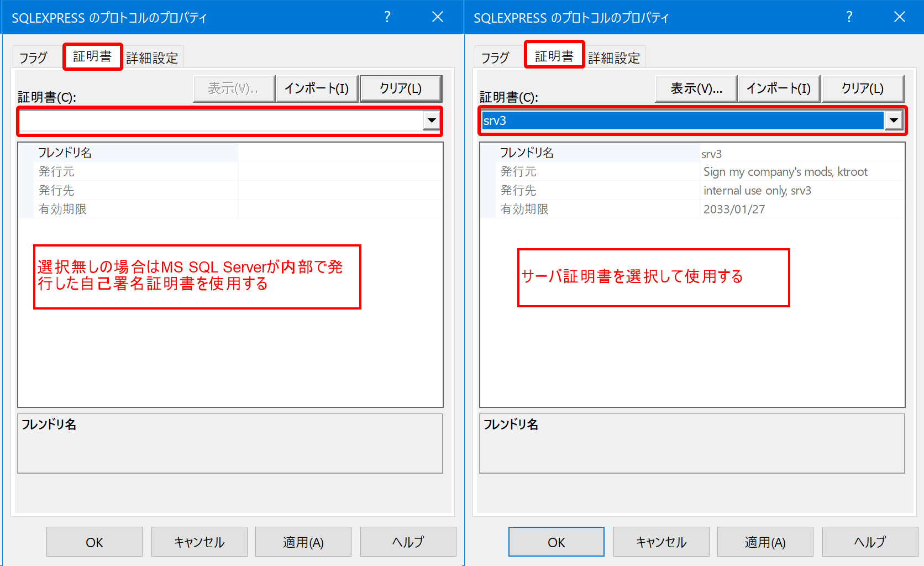Click the srv3 certificate combo box field

coord(683,120)
